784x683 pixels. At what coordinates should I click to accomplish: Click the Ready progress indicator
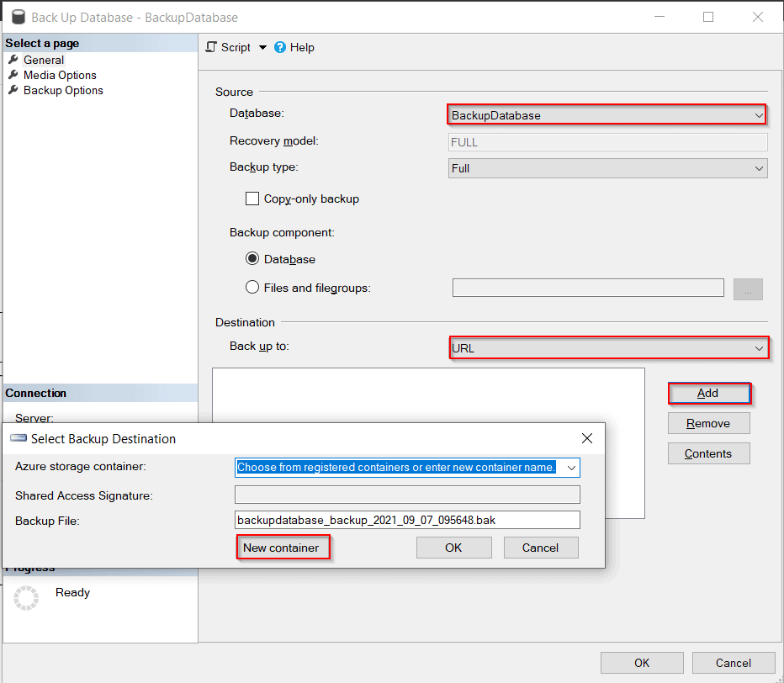click(26, 598)
